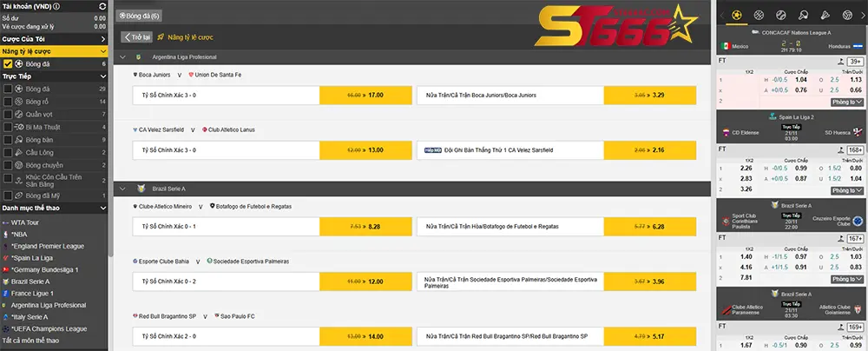
Task: Click the pitch icon beside the 168+ button
Action: pyautogui.click(x=841, y=149)
